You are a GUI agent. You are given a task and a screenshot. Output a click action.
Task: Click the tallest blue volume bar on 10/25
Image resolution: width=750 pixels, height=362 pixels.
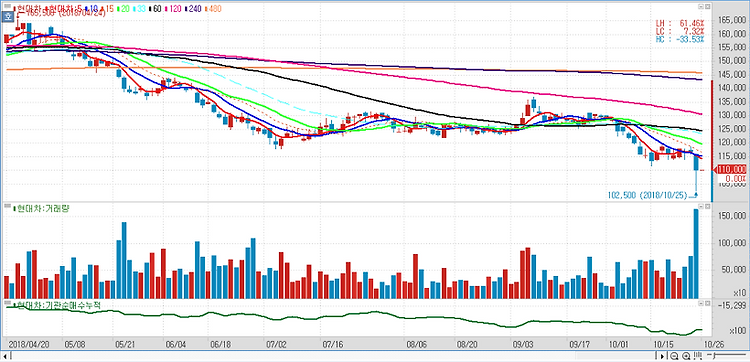(696, 253)
